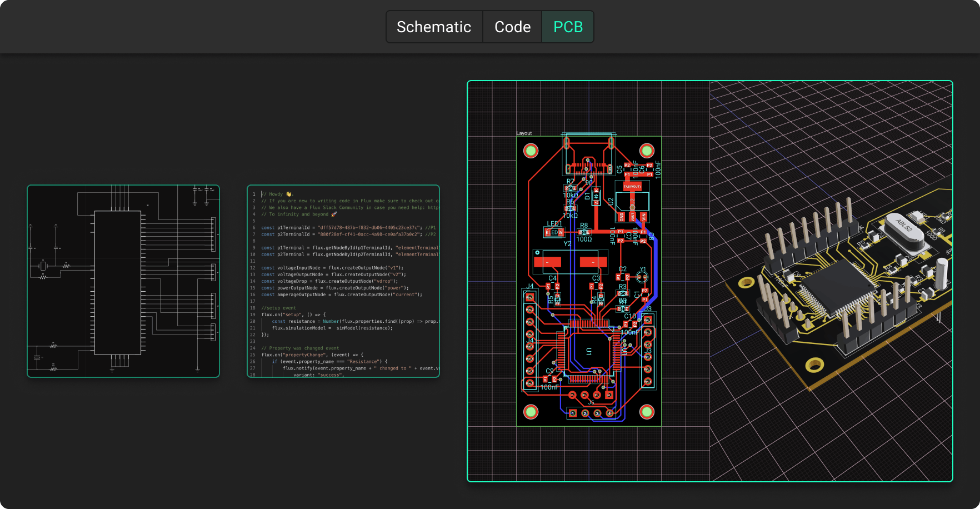
Task: Open the PCB layout preview panel
Action: pos(710,281)
